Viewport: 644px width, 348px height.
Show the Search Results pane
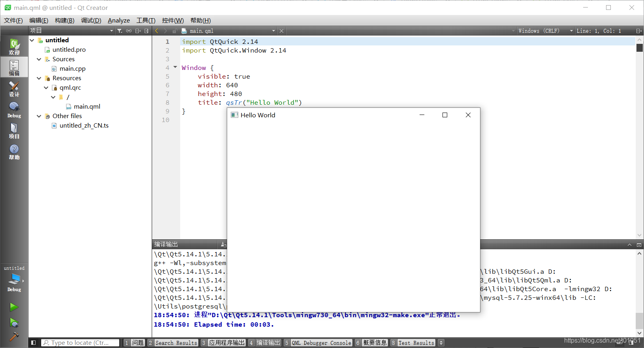(x=173, y=343)
